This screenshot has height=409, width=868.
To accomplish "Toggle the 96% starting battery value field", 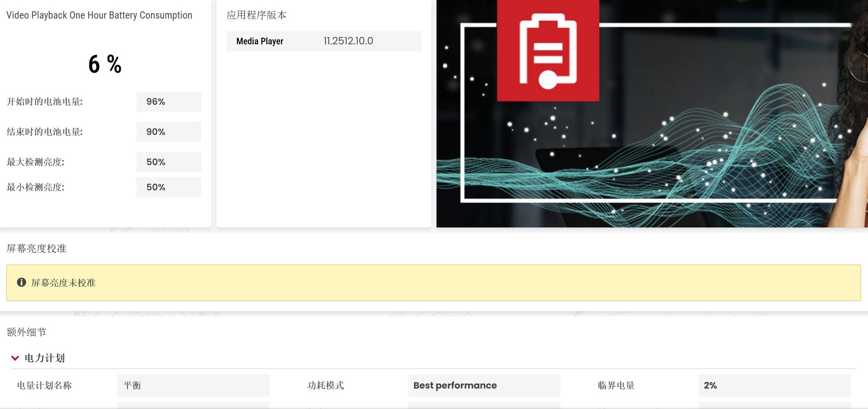I will 168,101.
